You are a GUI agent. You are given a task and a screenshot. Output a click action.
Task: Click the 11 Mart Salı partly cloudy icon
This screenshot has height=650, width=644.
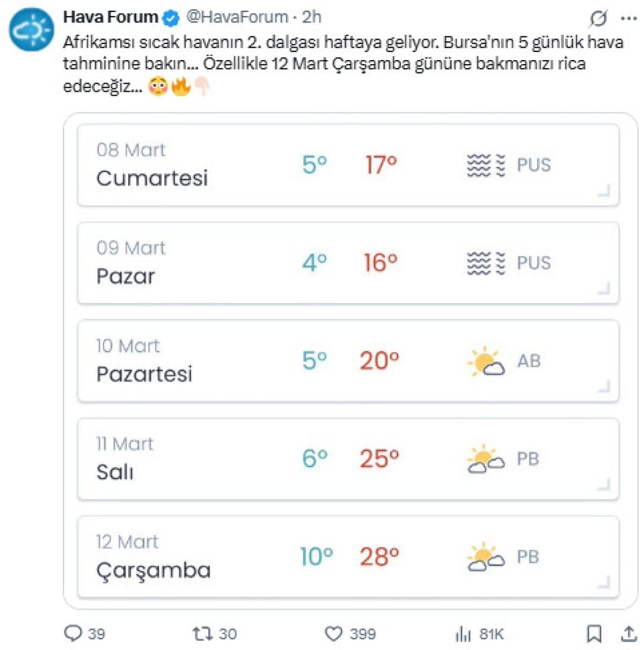pyautogui.click(x=486, y=459)
